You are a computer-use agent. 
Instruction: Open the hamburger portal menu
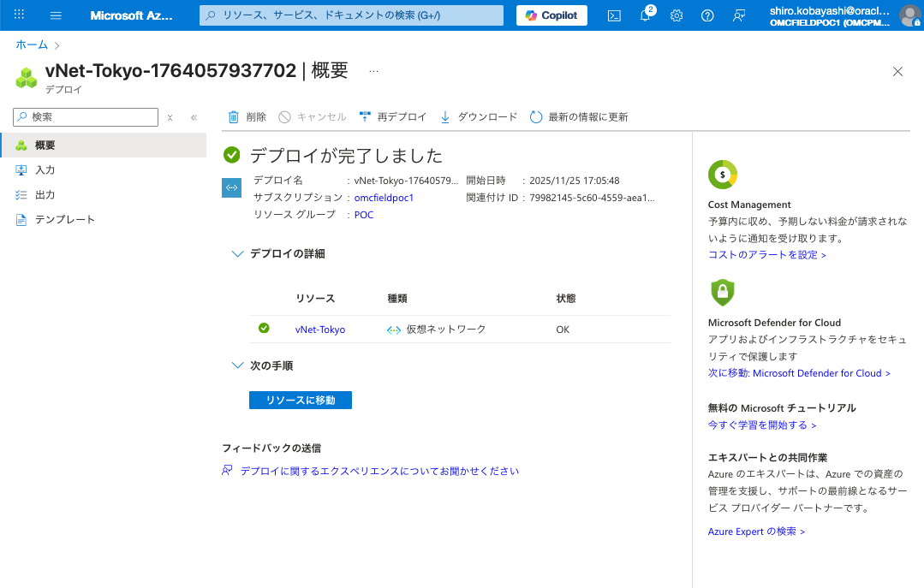click(56, 15)
